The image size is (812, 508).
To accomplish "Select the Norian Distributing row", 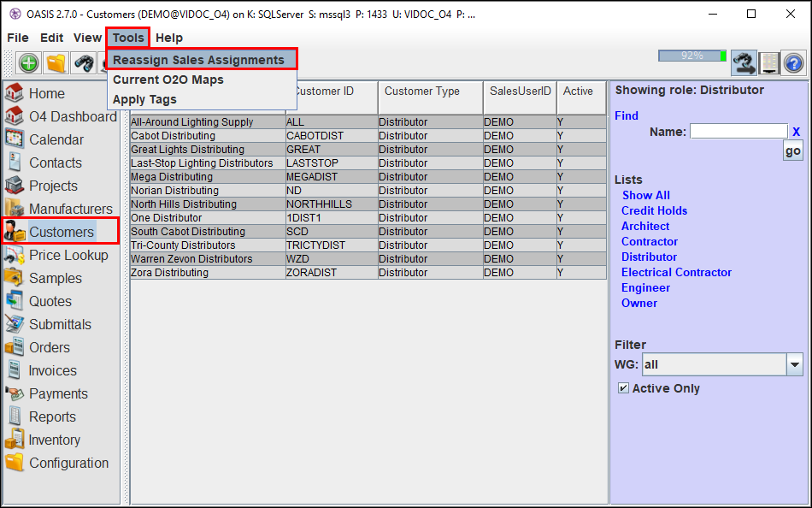I will coord(368,190).
